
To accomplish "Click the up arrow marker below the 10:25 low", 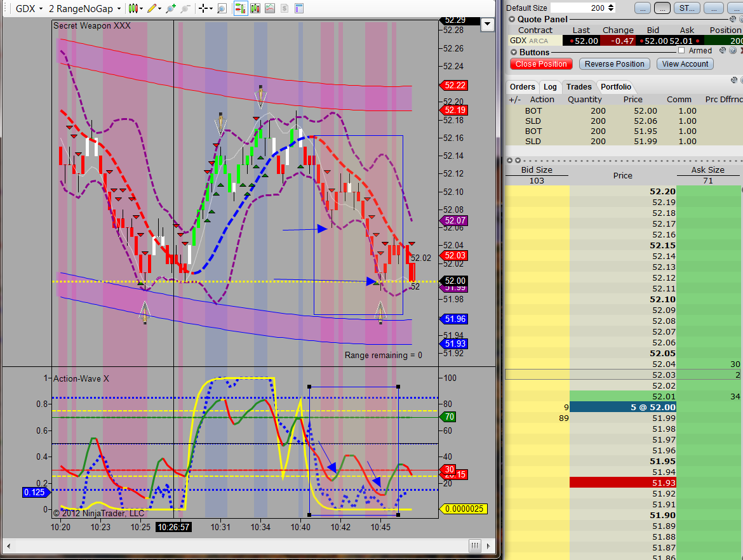I will click(x=145, y=312).
